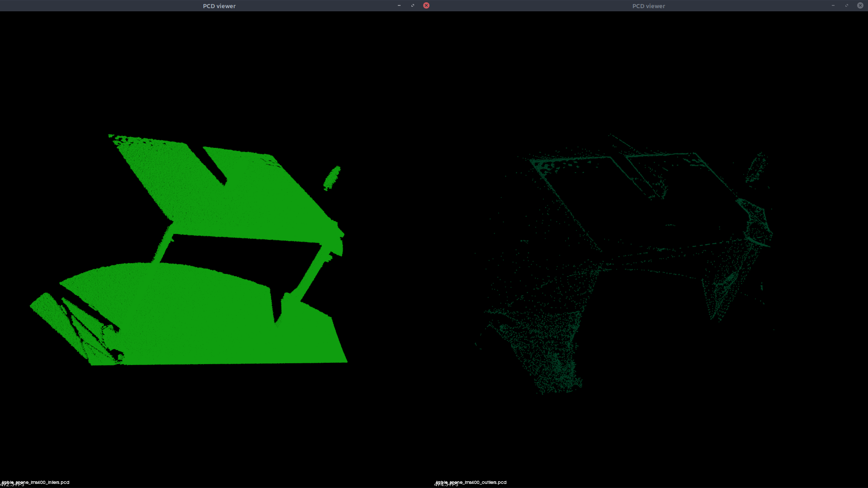The height and width of the screenshot is (488, 868).
Task: Click the left PCD viewer title text
Action: [219, 6]
